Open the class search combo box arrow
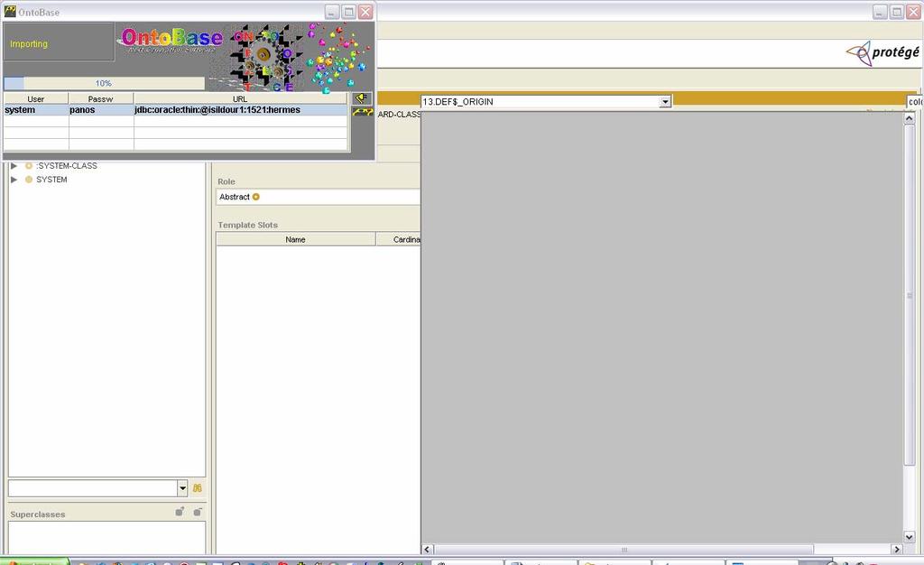The width and height of the screenshot is (924, 565). [x=182, y=487]
